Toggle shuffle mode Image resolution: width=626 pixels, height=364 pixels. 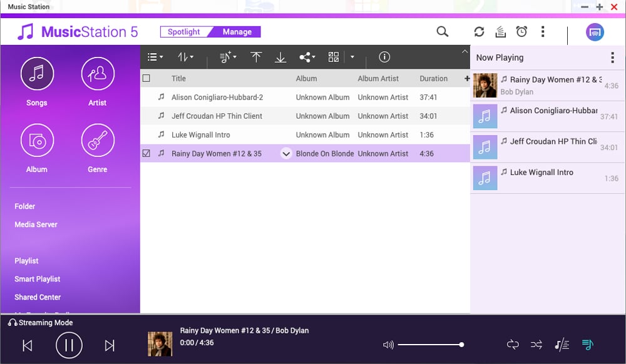point(536,345)
